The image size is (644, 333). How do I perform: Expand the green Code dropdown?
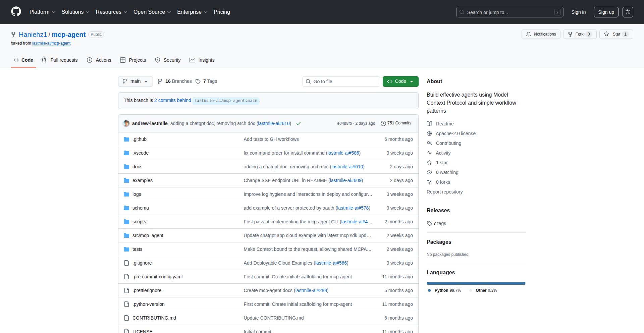(400, 81)
